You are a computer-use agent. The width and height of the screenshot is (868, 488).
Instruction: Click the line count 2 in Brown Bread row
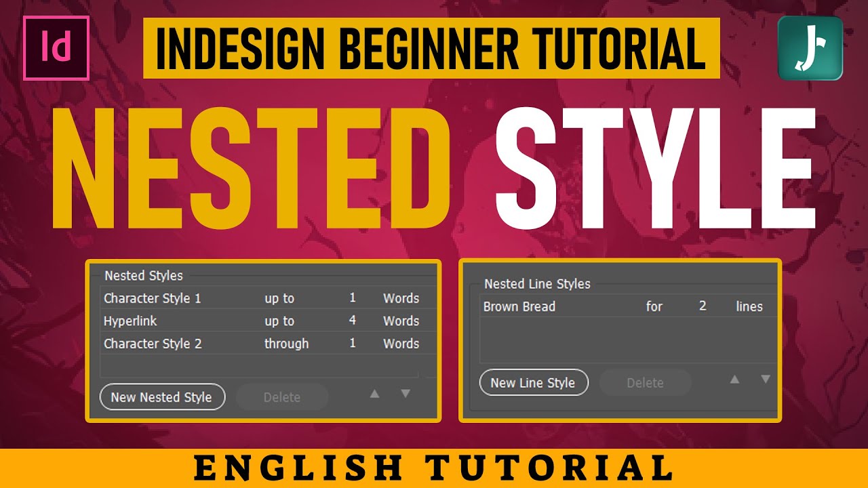click(703, 306)
